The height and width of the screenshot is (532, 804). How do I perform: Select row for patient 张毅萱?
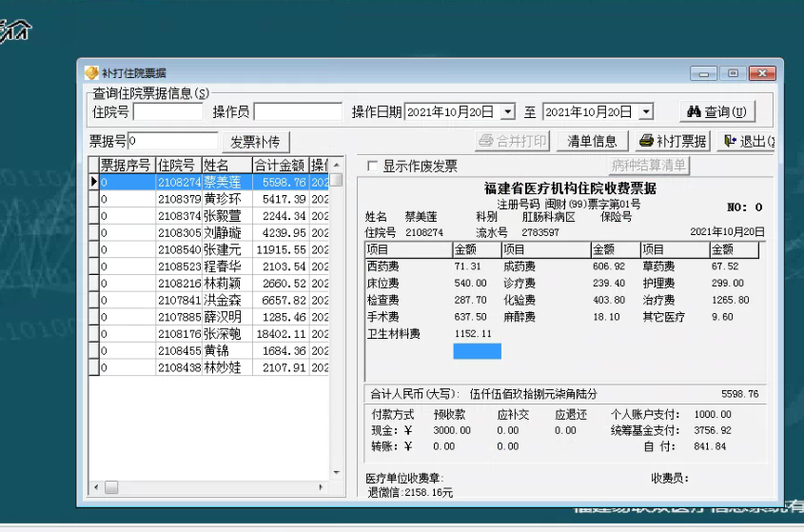[x=208, y=216]
